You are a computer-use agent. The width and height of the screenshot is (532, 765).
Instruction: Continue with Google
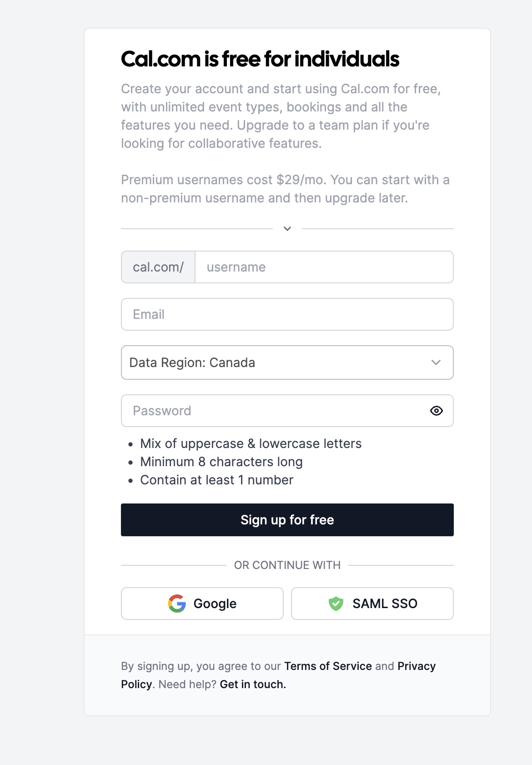[202, 604]
